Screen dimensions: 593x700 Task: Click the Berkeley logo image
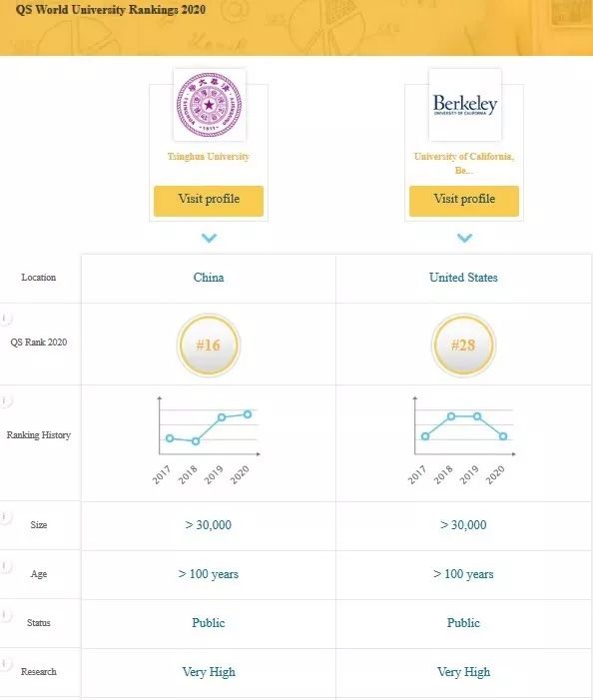click(x=465, y=105)
